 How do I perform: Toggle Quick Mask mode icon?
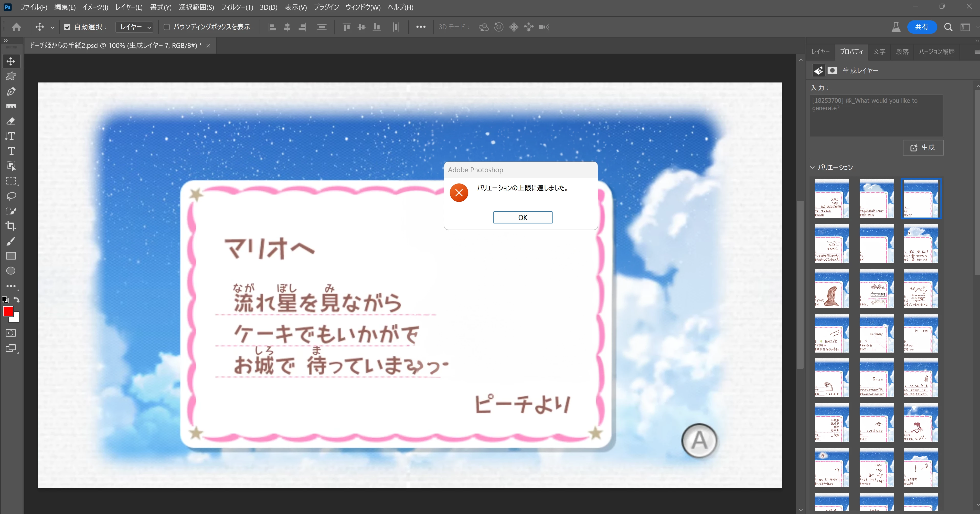tap(11, 333)
